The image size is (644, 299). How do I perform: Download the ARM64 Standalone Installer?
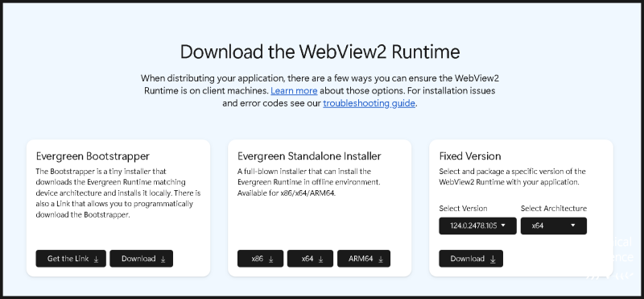tap(364, 259)
